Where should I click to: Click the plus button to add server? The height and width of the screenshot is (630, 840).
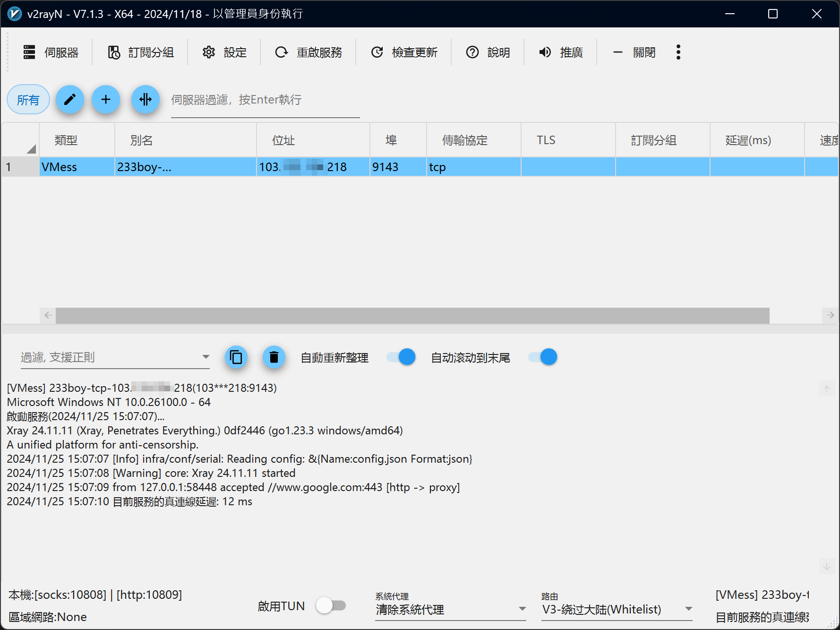(x=106, y=100)
